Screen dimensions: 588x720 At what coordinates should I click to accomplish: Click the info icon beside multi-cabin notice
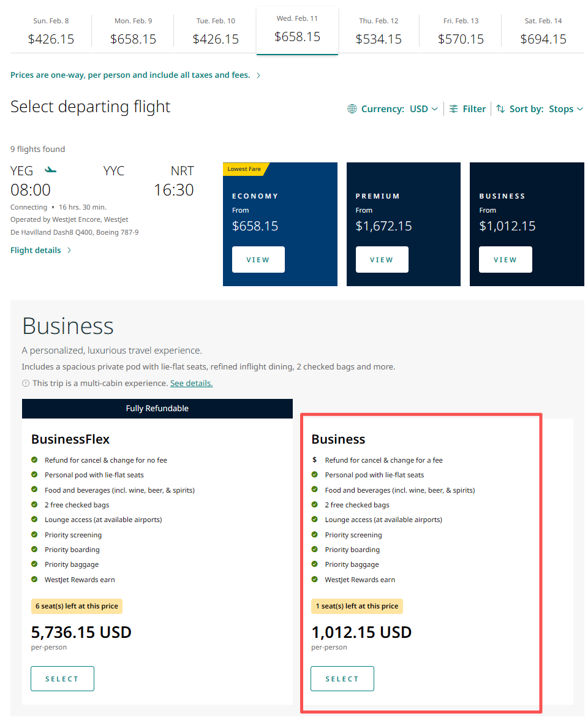point(26,384)
